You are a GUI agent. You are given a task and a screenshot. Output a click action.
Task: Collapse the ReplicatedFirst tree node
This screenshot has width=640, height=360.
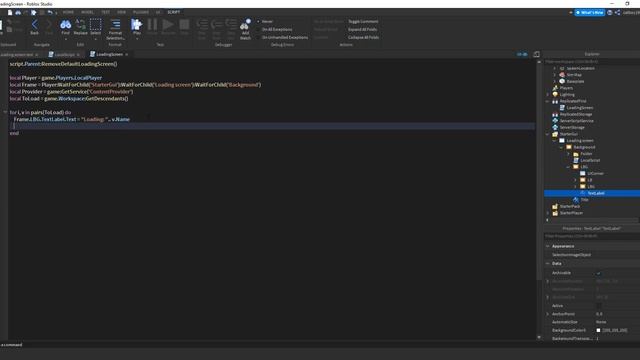548,101
